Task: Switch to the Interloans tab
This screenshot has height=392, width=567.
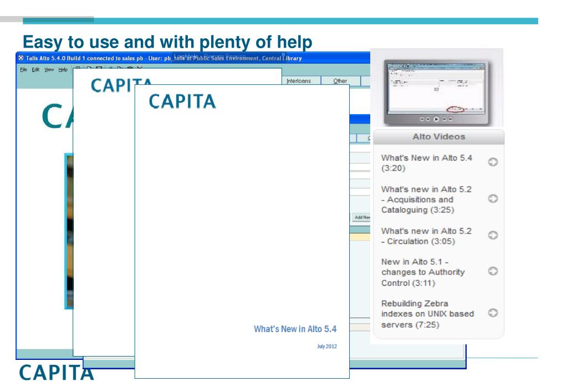Action: click(299, 81)
